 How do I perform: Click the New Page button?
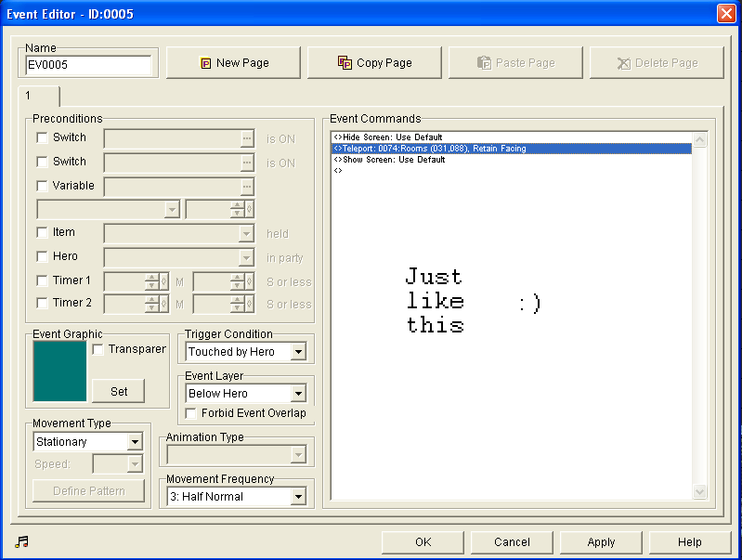click(233, 63)
